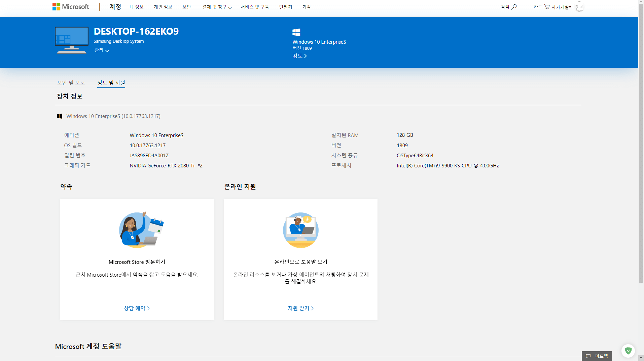This screenshot has height=361, width=644.
Task: Click the green shield security badge
Action: (x=628, y=351)
